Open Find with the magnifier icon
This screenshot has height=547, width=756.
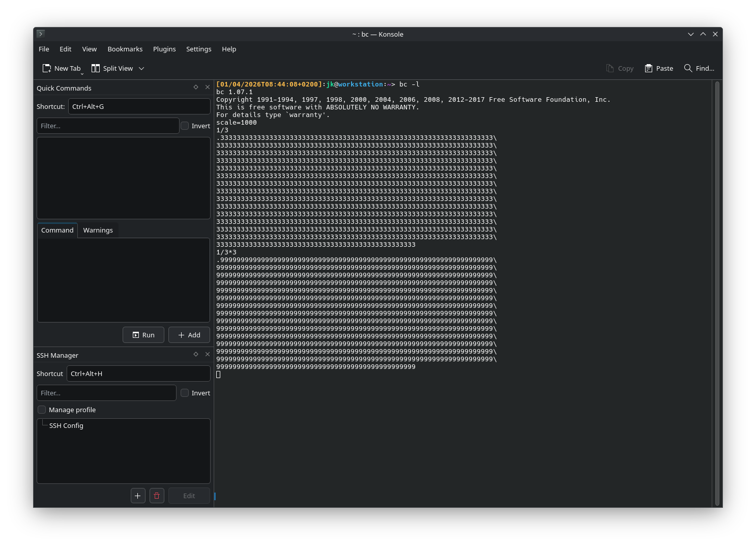(x=688, y=68)
